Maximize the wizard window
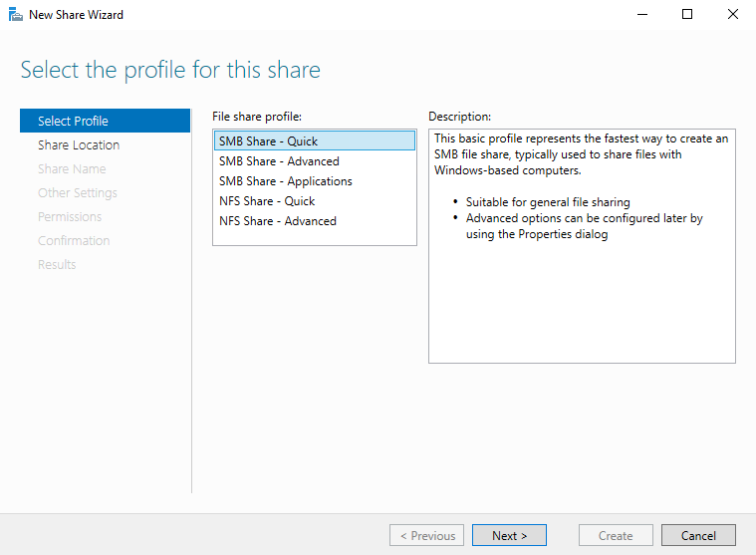 [687, 15]
